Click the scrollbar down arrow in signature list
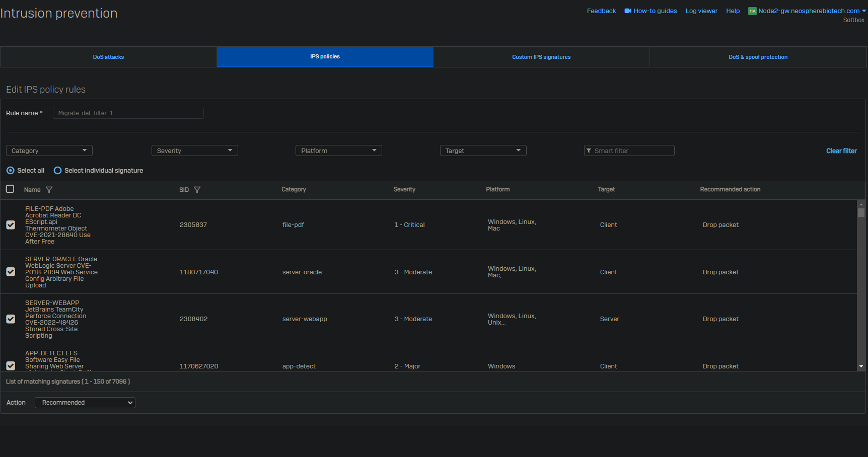This screenshot has height=457, width=868. (x=861, y=366)
